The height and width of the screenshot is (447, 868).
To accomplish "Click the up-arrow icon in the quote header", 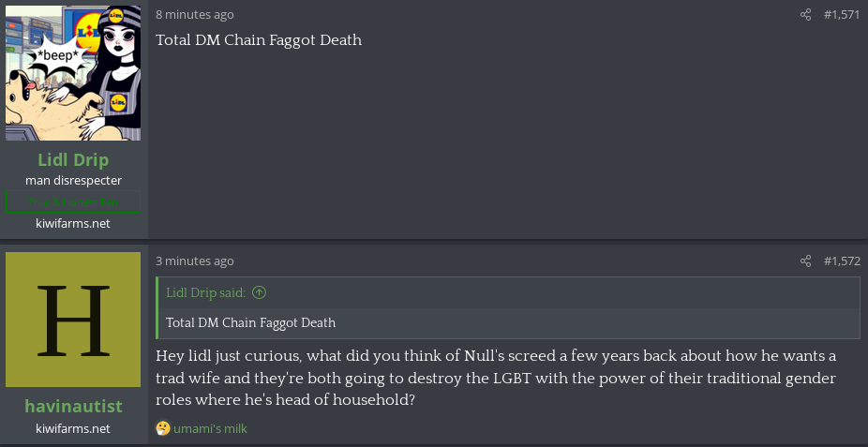I will (260, 292).
